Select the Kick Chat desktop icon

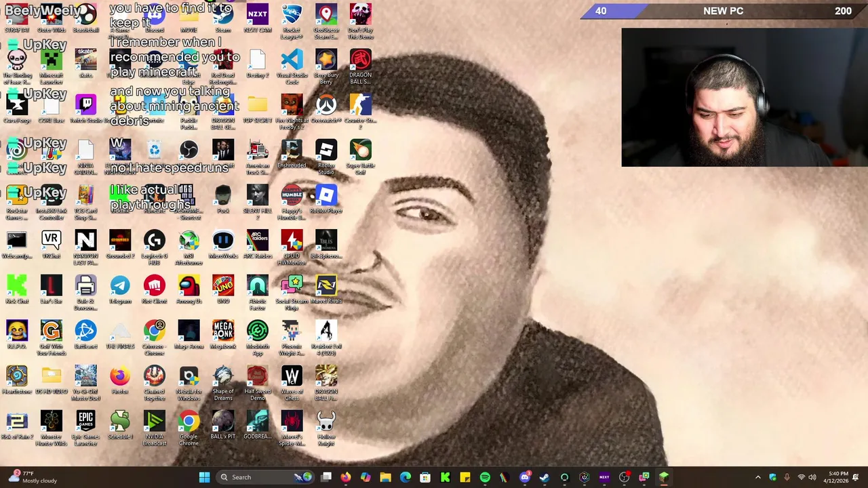click(x=17, y=290)
